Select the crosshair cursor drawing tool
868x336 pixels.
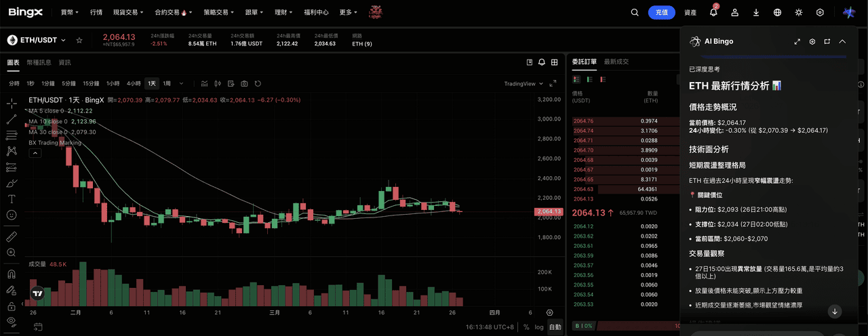[12, 103]
